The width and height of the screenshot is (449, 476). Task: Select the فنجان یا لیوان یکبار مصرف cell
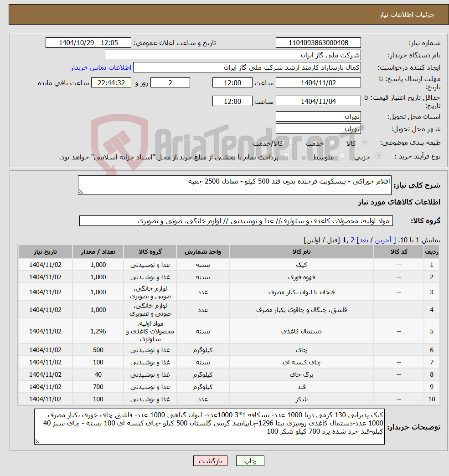tap(301, 292)
